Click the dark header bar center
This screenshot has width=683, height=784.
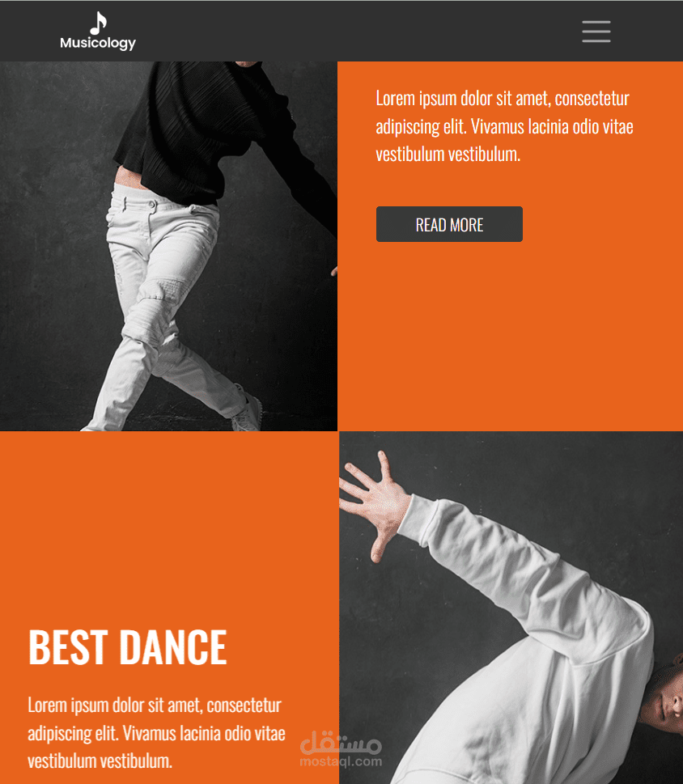(341, 31)
